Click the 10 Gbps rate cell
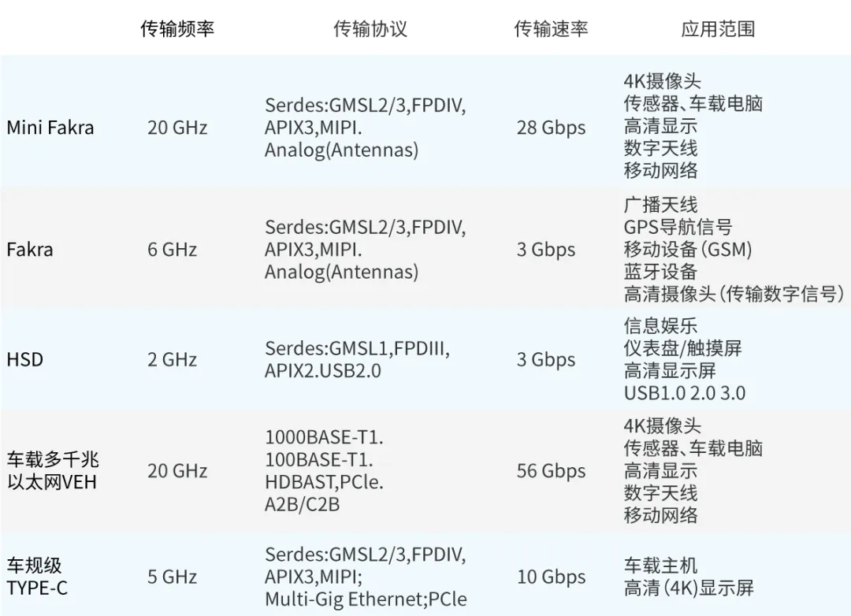 [551, 577]
